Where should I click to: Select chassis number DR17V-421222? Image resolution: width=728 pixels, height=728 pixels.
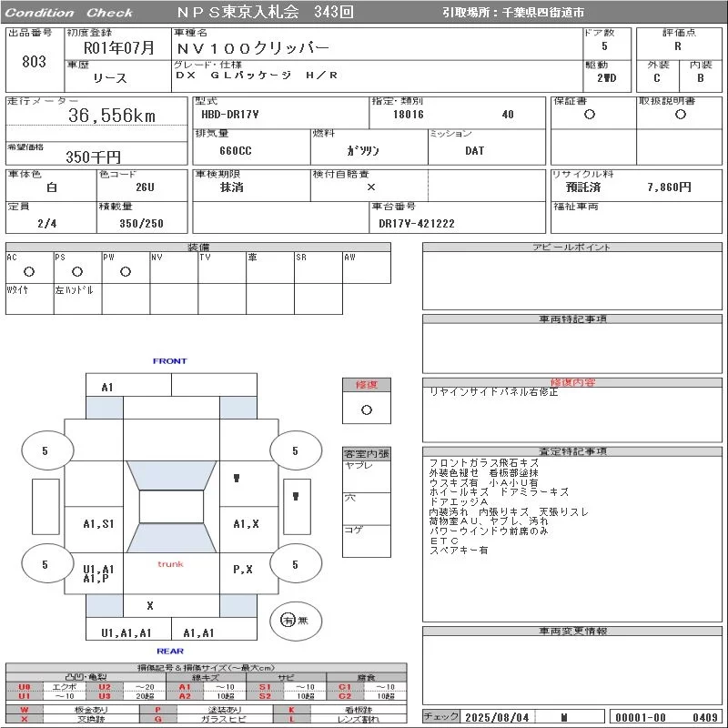(x=417, y=223)
